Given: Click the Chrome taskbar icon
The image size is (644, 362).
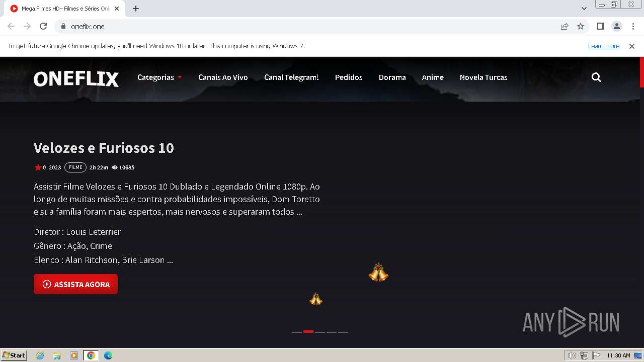Looking at the screenshot, I should click(91, 355).
